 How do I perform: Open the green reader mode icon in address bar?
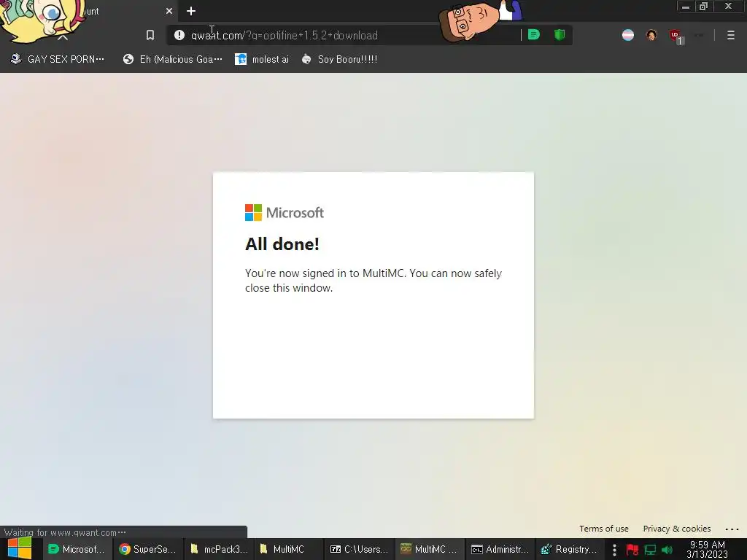point(533,35)
